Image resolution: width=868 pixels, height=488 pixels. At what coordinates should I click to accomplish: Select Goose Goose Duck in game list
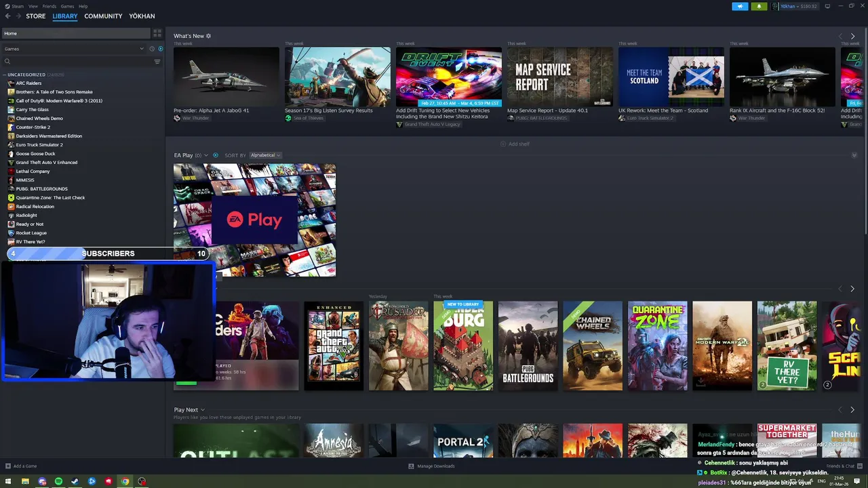[36, 154]
